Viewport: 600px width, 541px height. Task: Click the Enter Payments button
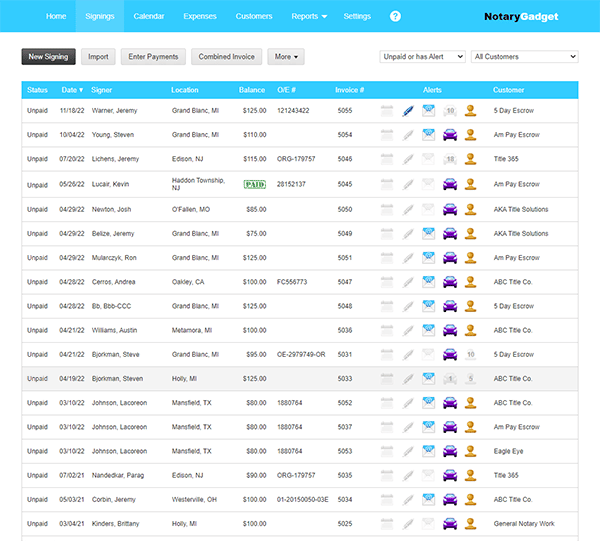[153, 57]
